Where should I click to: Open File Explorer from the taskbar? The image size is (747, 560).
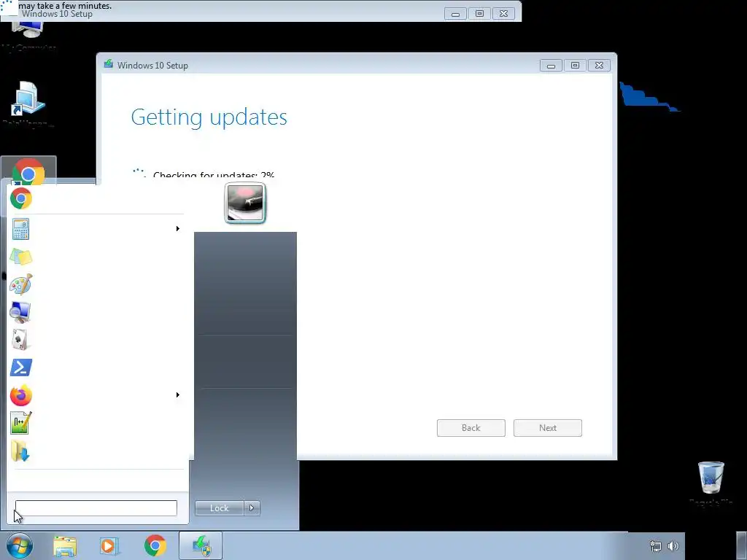pyautogui.click(x=65, y=546)
